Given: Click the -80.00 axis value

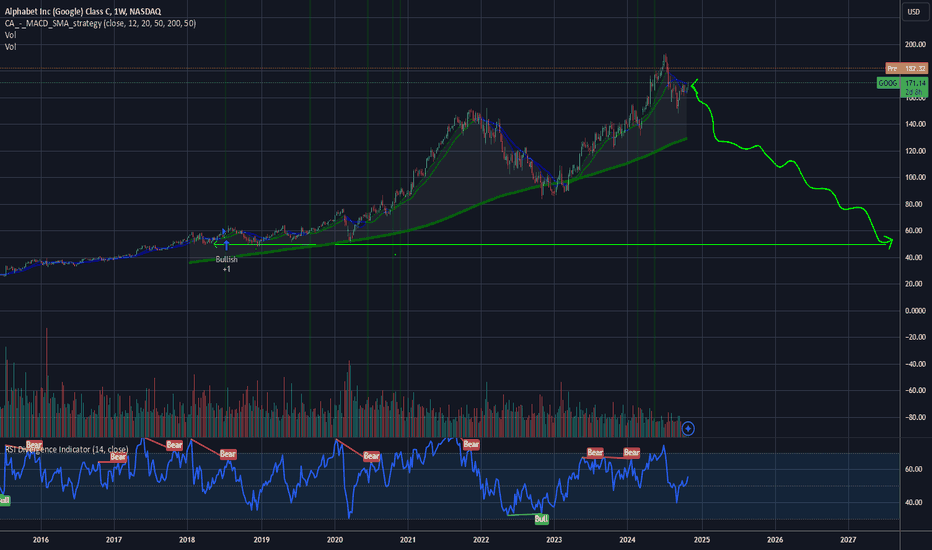Looking at the screenshot, I should (x=915, y=417).
